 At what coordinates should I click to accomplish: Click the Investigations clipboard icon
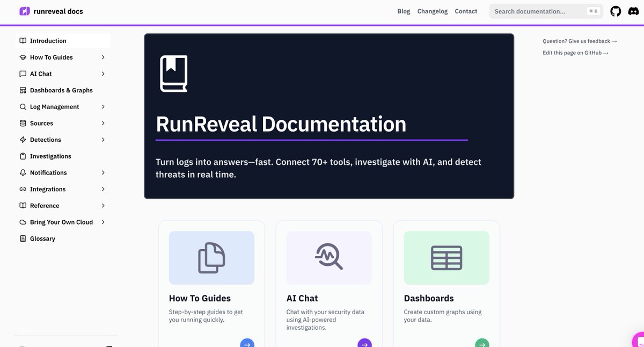point(23,156)
